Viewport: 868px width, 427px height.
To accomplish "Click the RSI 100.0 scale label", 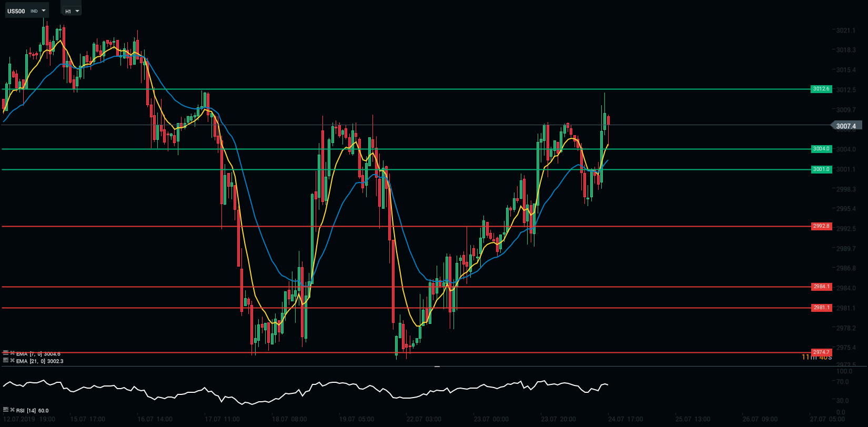I will click(844, 371).
